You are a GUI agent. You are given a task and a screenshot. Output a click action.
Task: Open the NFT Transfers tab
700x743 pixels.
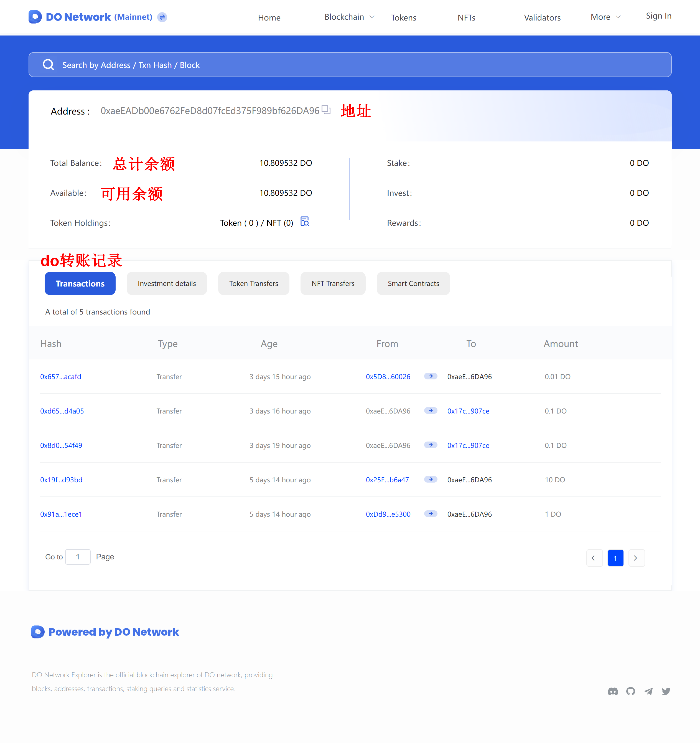[332, 283]
